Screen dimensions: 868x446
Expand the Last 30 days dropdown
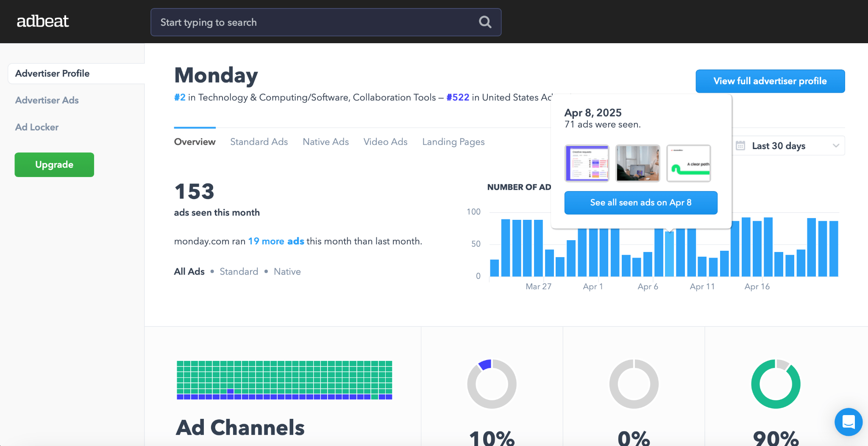point(788,145)
